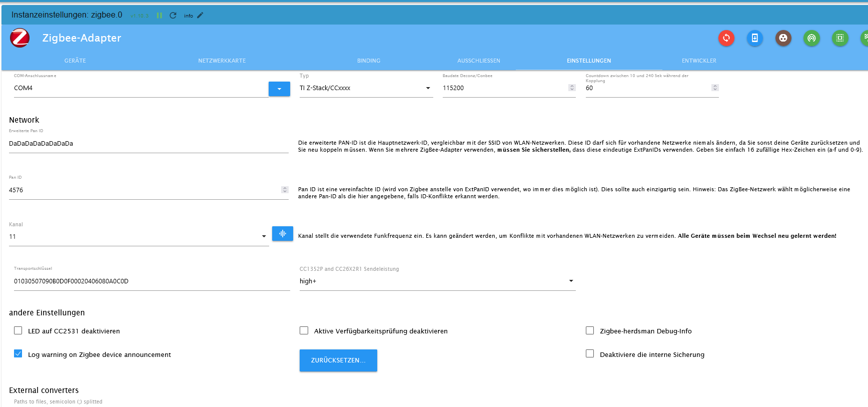
Task: Click the Network section heading
Action: click(x=24, y=120)
